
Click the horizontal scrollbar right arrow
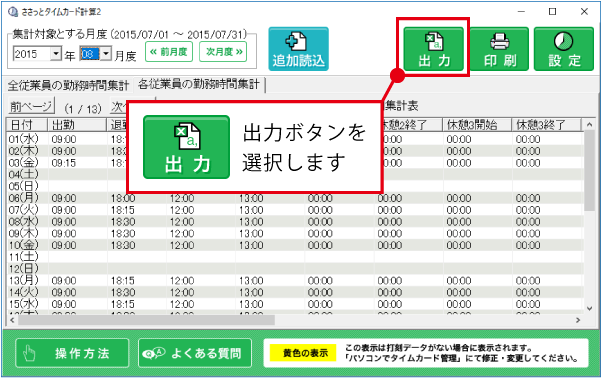coord(578,320)
